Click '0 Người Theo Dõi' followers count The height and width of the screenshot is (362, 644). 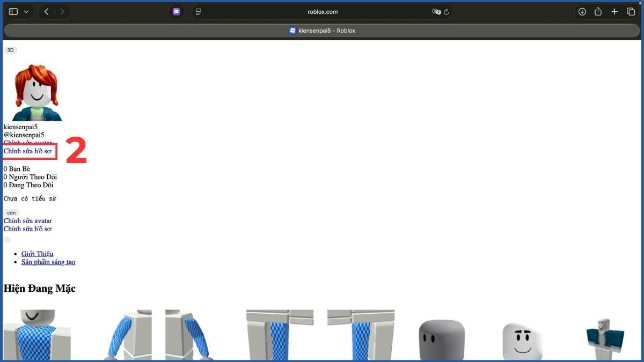point(30,177)
